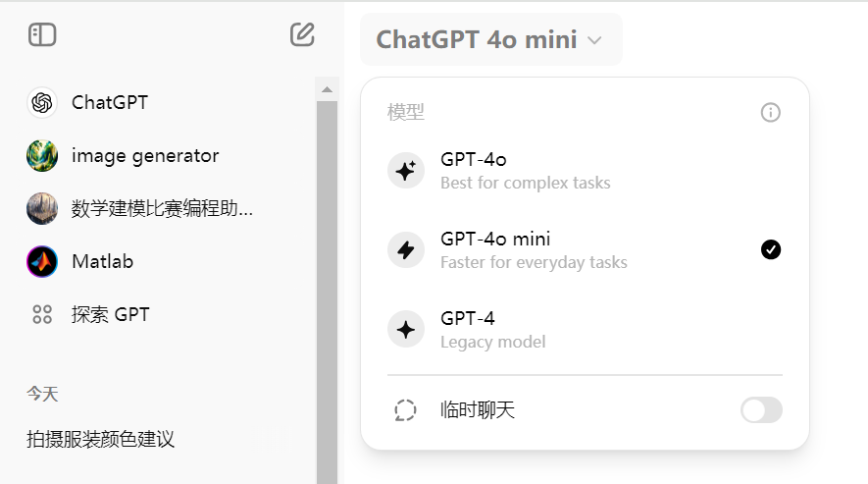The width and height of the screenshot is (868, 484).
Task: Click the 'Legacy model' description
Action: click(492, 342)
